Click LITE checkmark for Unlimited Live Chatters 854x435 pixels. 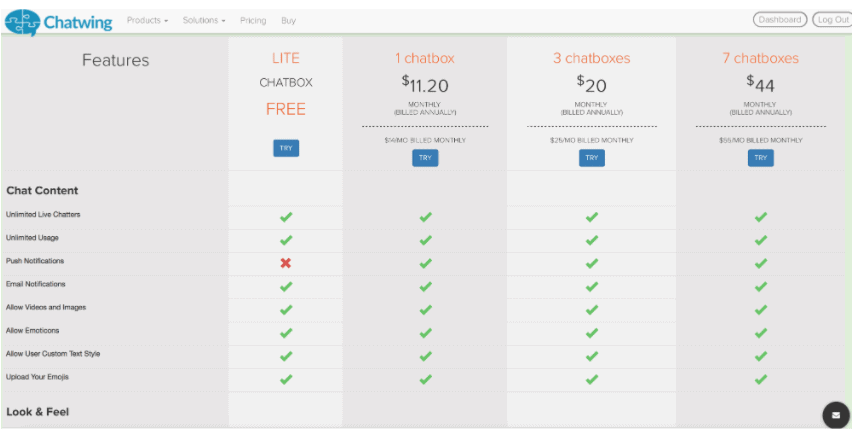coord(286,217)
